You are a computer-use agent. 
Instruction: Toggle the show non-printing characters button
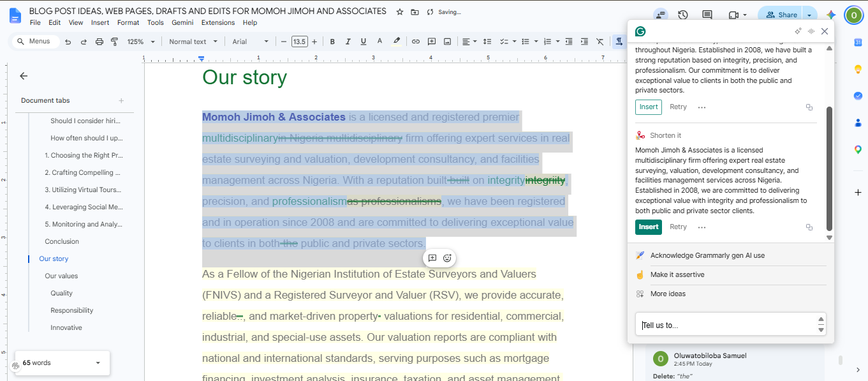[619, 41]
